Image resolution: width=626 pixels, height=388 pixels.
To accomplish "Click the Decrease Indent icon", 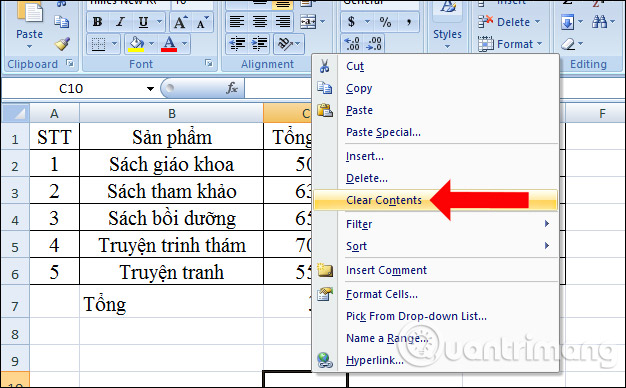I will (x=237, y=44).
